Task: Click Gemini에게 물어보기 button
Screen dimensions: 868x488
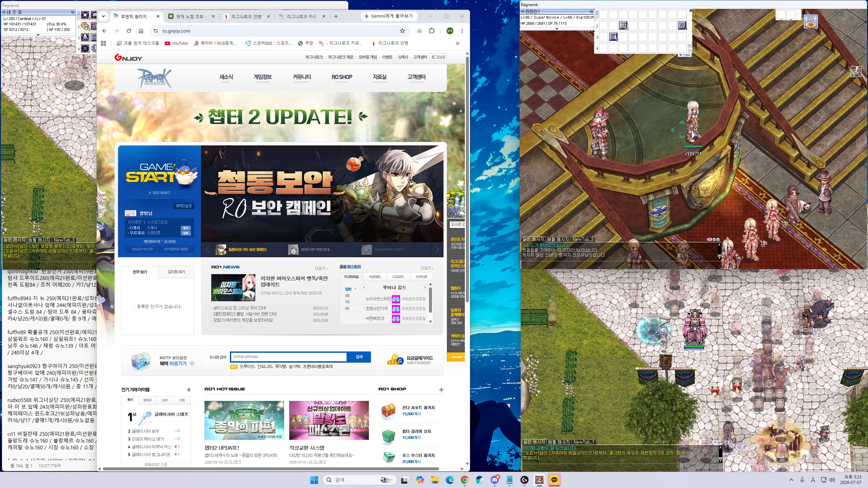Action: 389,16
